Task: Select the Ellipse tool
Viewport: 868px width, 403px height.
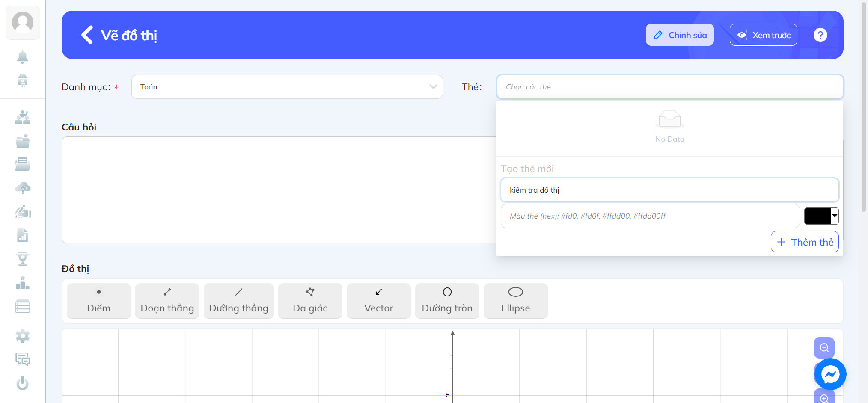Action: [x=516, y=301]
